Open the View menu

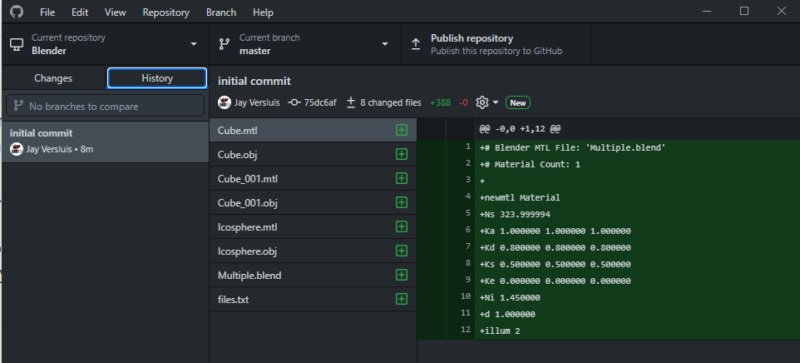point(115,12)
